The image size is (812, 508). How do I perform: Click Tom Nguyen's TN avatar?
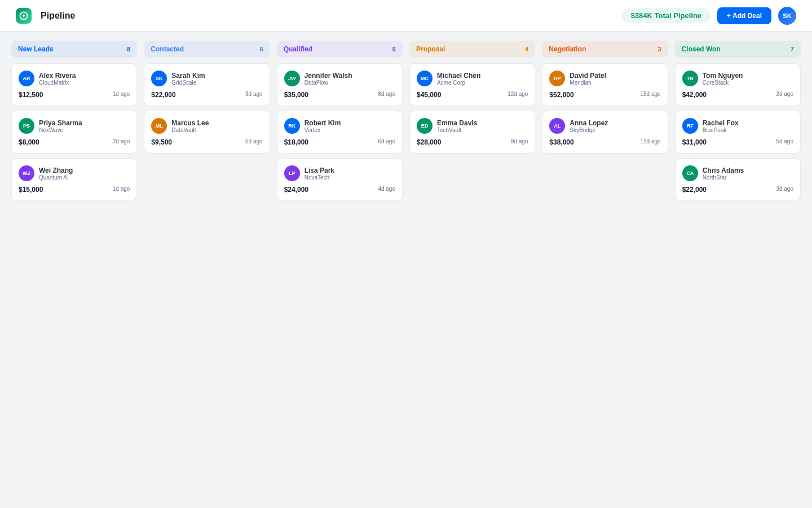(x=690, y=78)
